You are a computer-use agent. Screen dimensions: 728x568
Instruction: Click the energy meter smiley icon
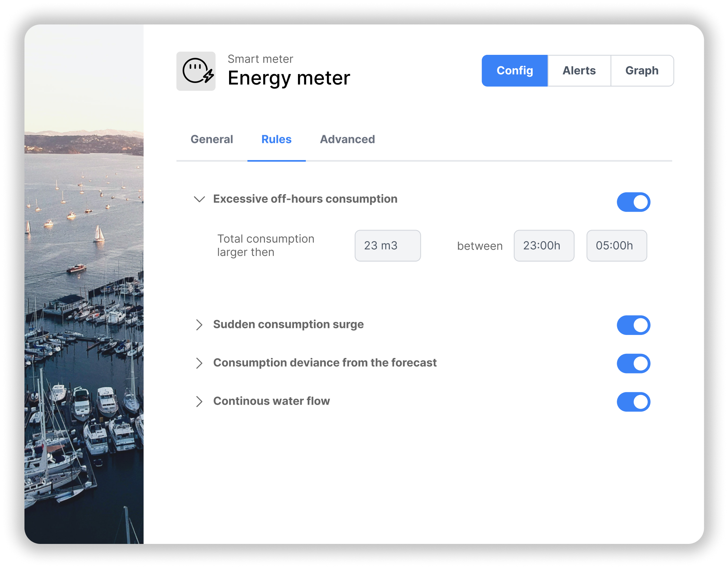[196, 71]
